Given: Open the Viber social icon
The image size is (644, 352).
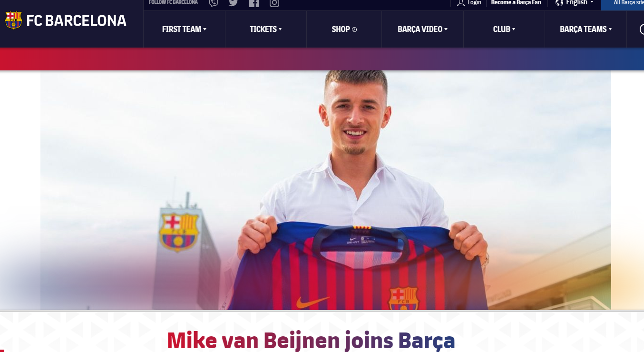Looking at the screenshot, I should pyautogui.click(x=214, y=3).
